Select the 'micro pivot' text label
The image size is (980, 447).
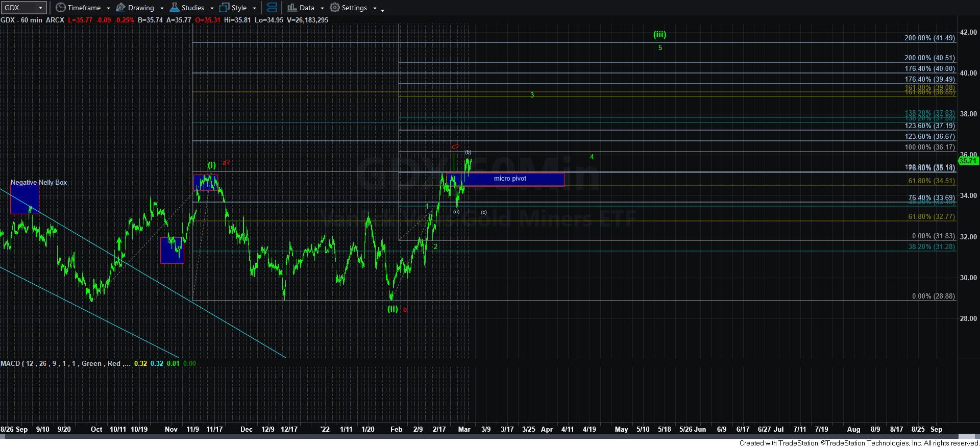(x=510, y=179)
